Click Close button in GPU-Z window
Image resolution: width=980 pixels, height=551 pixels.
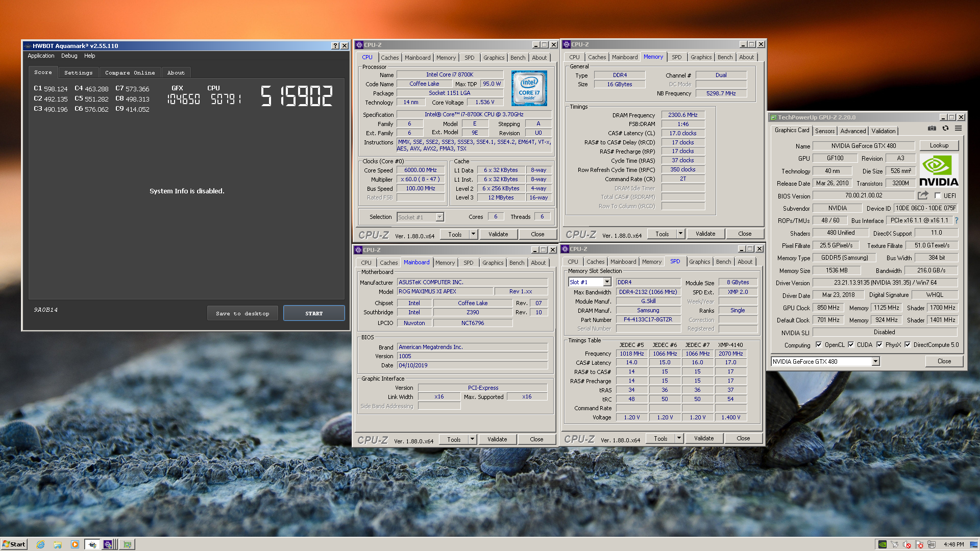(x=944, y=361)
